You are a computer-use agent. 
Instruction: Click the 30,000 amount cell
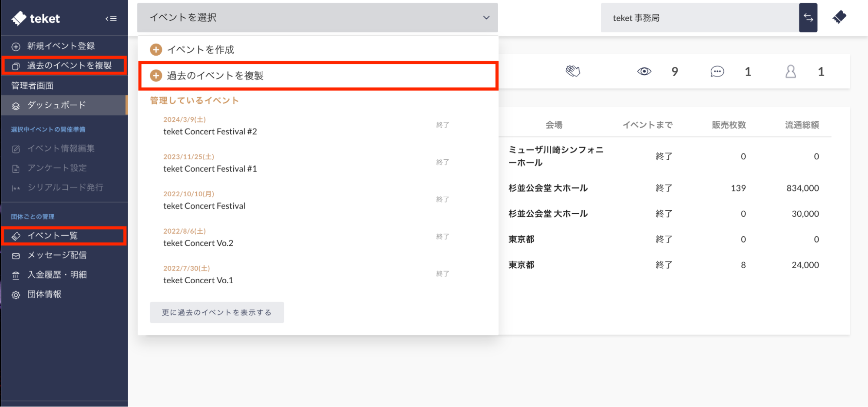805,214
